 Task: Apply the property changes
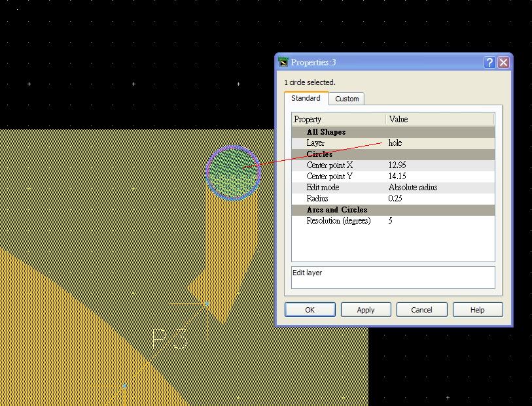[366, 310]
